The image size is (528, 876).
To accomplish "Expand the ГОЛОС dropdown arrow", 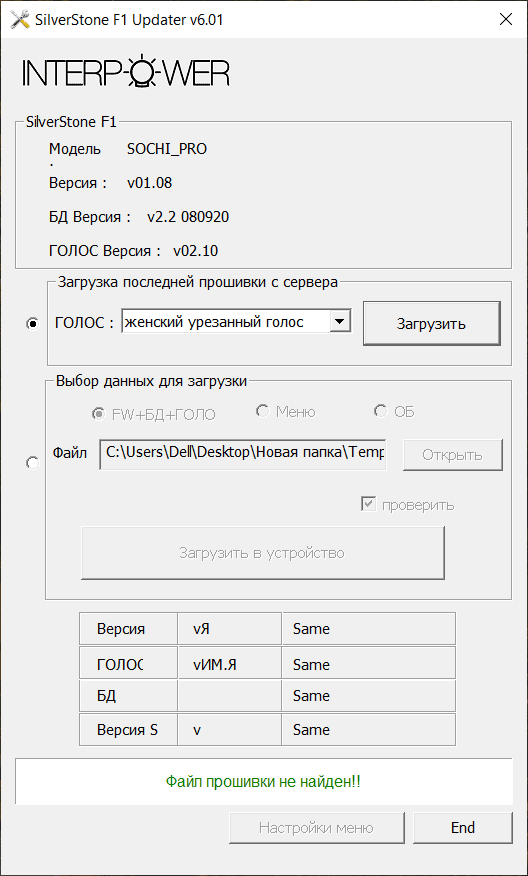I will (x=340, y=322).
